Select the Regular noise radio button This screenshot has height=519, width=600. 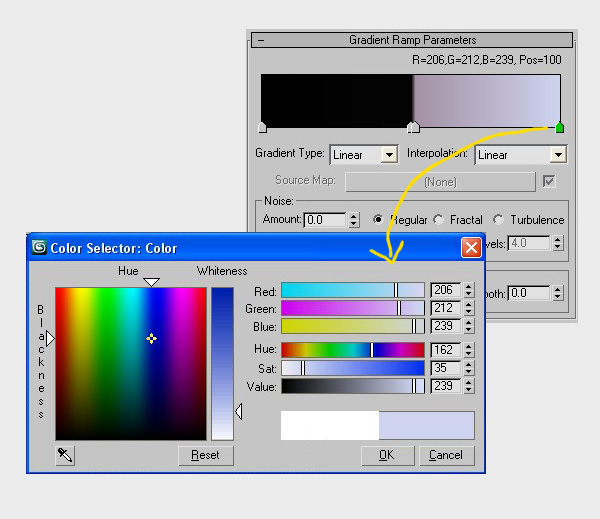[379, 219]
